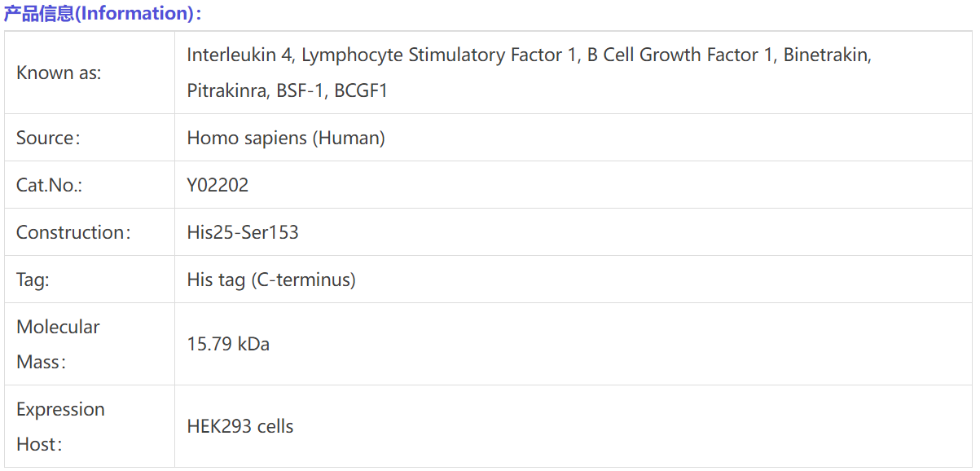Select the "His25-Ser153" construction value
This screenshot has height=471, width=980.
(243, 232)
